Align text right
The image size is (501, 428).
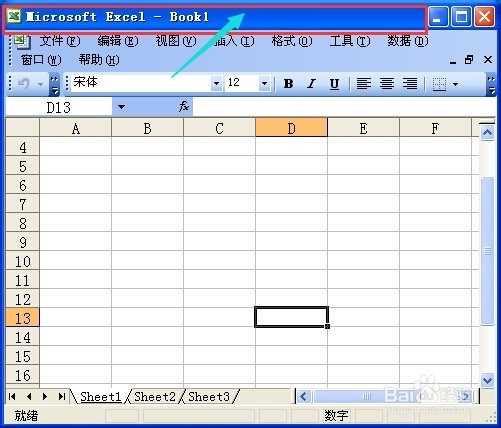pyautogui.click(x=410, y=84)
